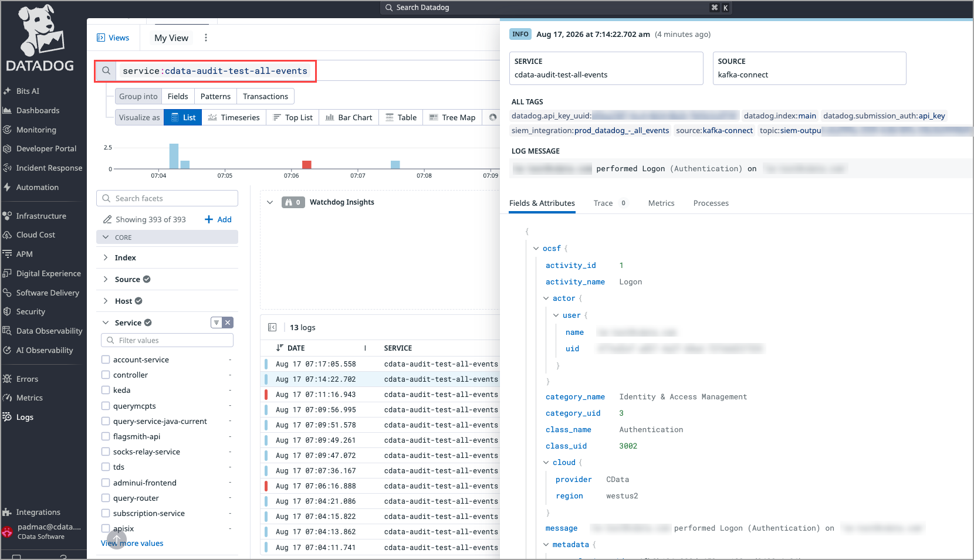Viewport: 974px width, 560px height.
Task: Open the Software Delivery sidebar icon
Action: coord(7,293)
